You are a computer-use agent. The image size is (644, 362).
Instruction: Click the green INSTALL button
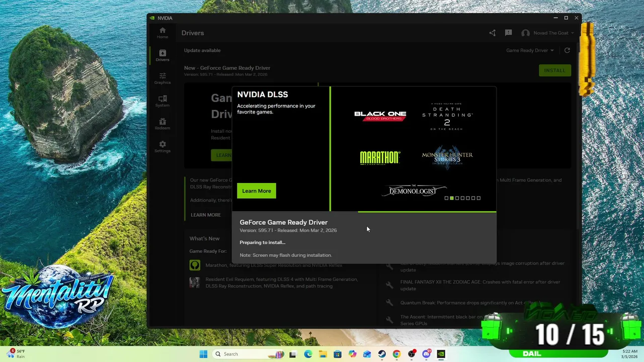[554, 70]
